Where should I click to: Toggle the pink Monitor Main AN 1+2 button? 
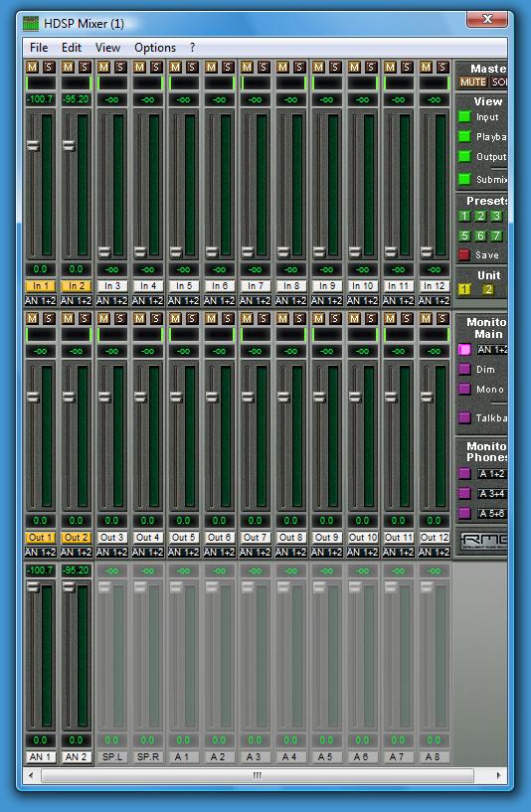(x=464, y=350)
